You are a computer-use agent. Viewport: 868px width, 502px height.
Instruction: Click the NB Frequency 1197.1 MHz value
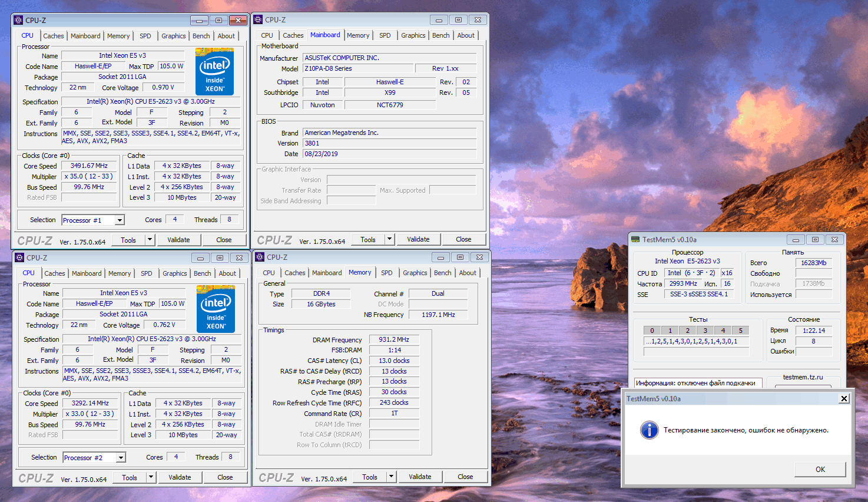pyautogui.click(x=438, y=315)
